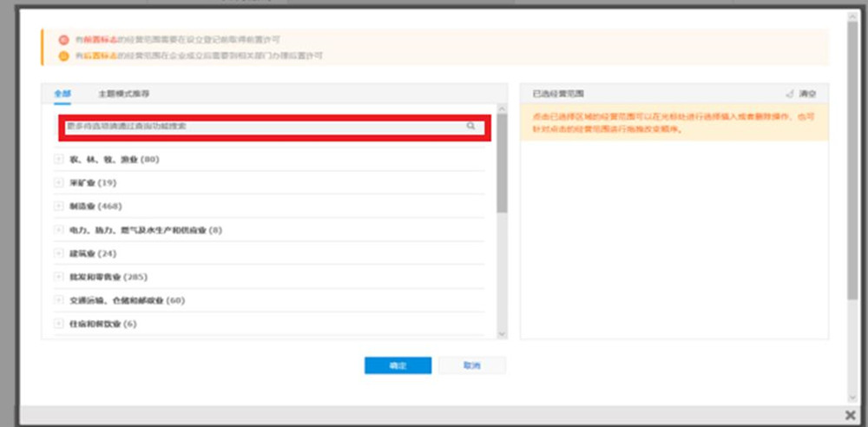This screenshot has height=427, width=868.
Task: Click the blue 确定 button
Action: (398, 365)
